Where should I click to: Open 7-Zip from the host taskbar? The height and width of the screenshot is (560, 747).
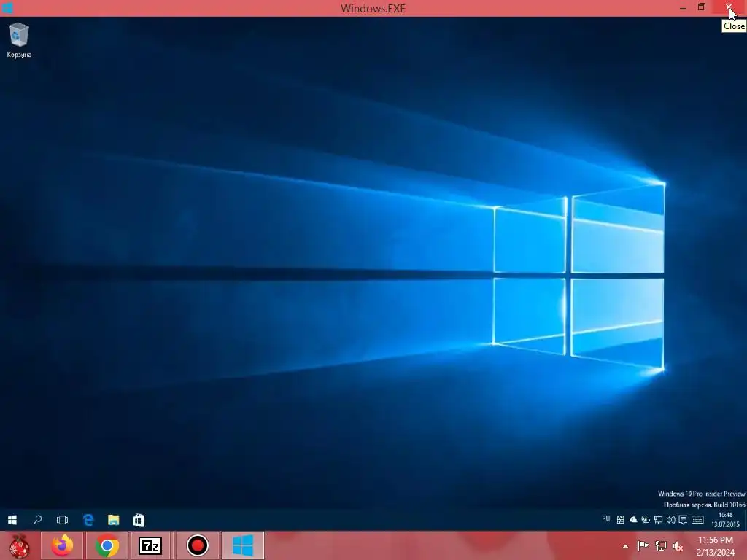click(x=150, y=545)
